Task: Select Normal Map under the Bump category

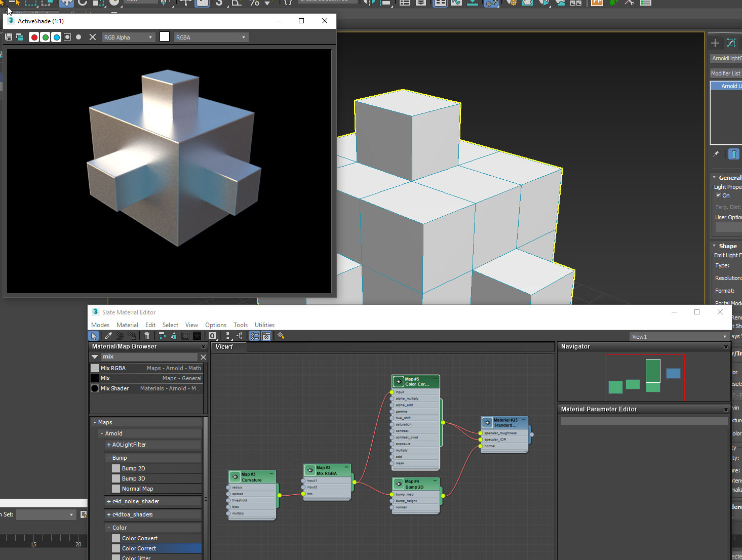Action: 137,489
